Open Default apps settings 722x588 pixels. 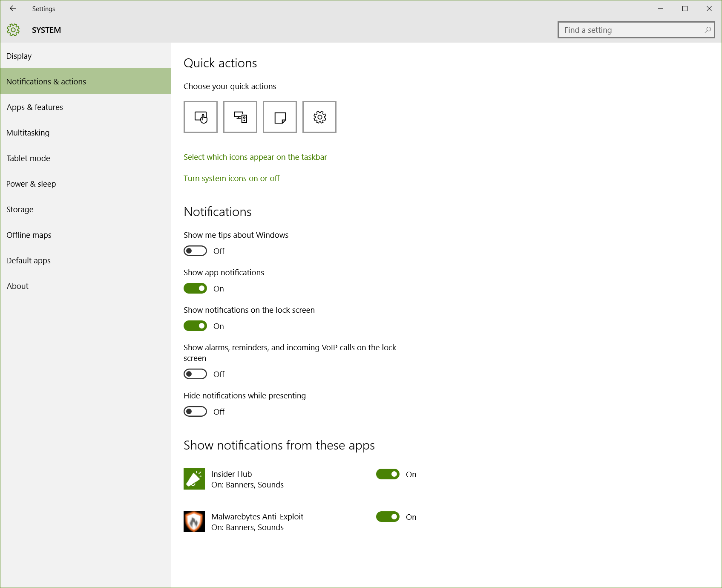pyautogui.click(x=86, y=260)
